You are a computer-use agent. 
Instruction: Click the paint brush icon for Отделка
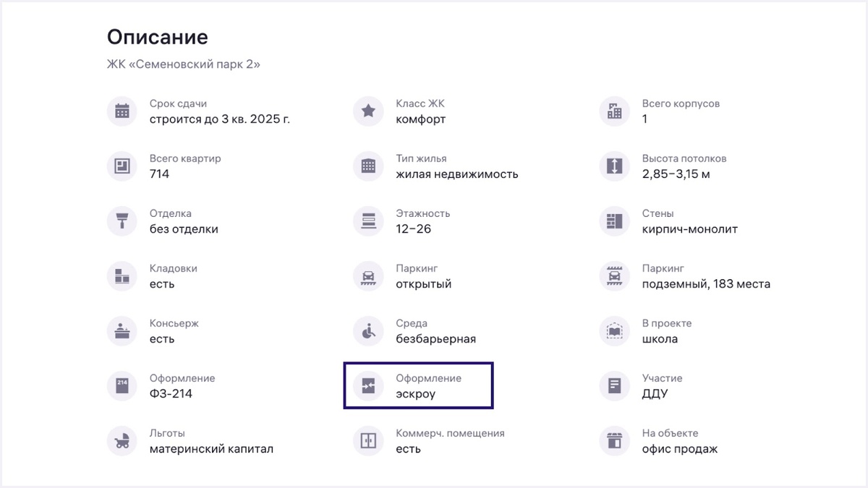pos(122,221)
